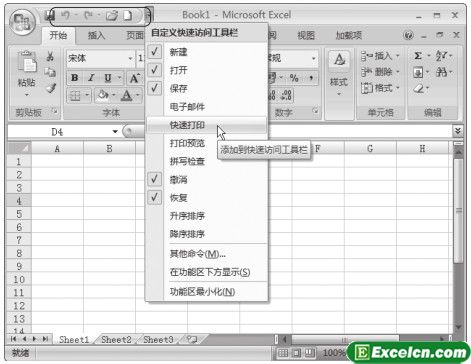Viewport: 471px width, 364px height.
Task: Select 降序排序 menu entry
Action: [207, 234]
